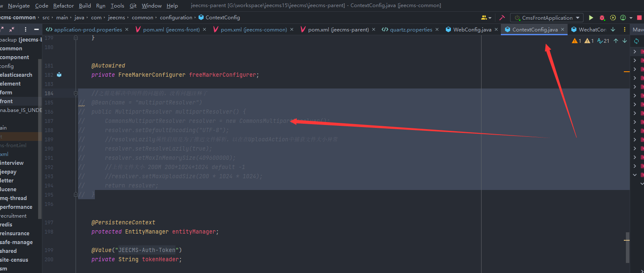Switch to pom.xml (jeecms-common) tab

pyautogui.click(x=254, y=29)
